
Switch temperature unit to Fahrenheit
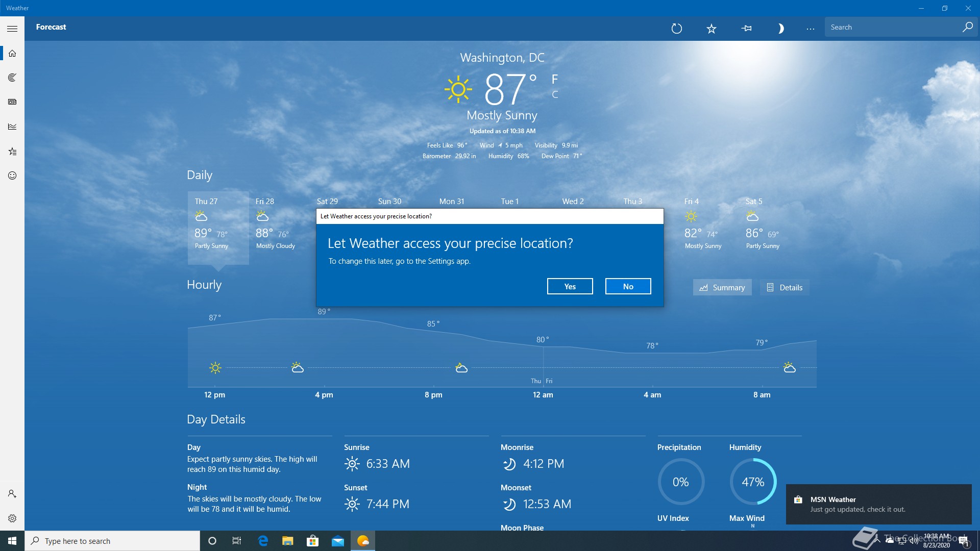555,79
